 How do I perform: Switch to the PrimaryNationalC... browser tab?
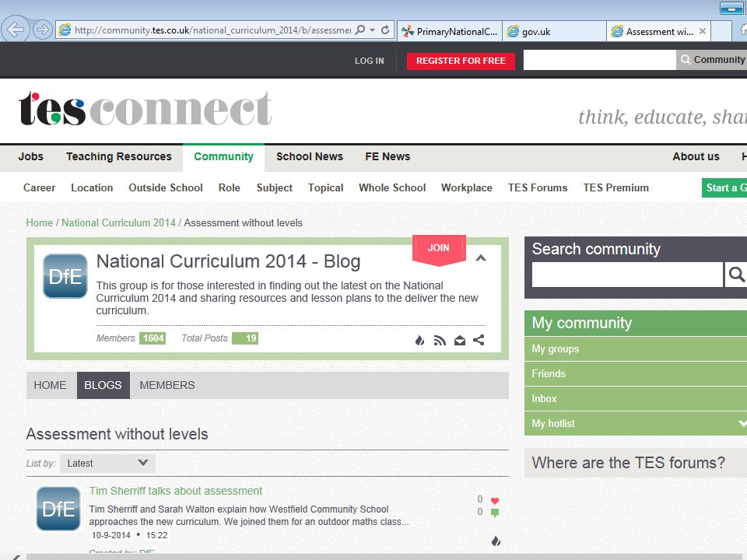[449, 31]
